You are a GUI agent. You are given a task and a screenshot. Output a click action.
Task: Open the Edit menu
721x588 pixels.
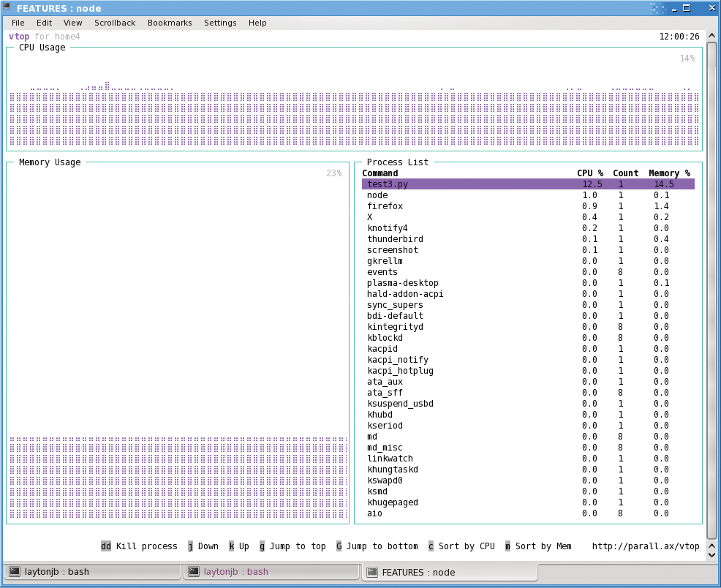[44, 23]
